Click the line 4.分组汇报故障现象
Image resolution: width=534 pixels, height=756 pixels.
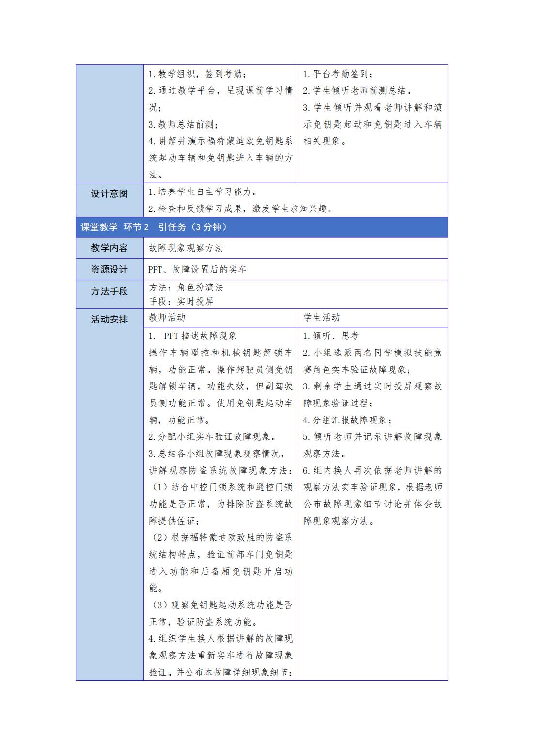click(x=347, y=420)
